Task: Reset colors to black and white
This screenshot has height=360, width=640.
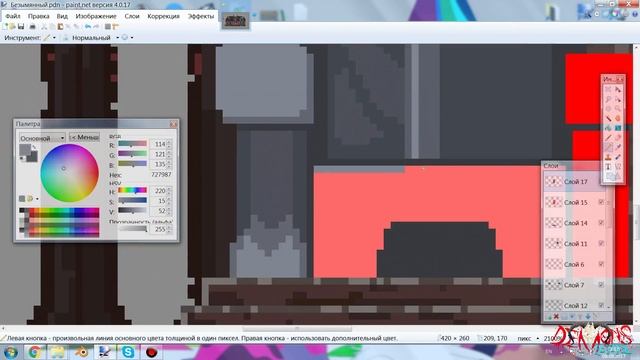Action: pyautogui.click(x=22, y=159)
